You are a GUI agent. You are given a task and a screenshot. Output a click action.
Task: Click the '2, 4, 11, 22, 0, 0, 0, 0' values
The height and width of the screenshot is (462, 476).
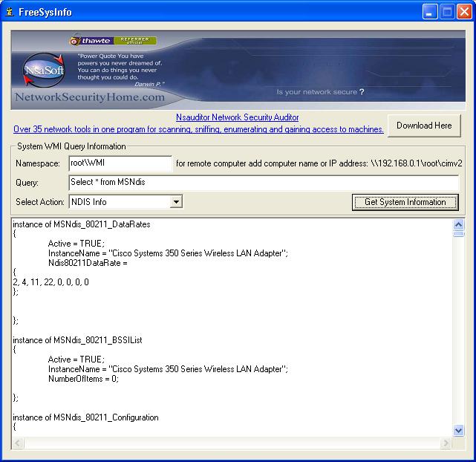(x=50, y=282)
